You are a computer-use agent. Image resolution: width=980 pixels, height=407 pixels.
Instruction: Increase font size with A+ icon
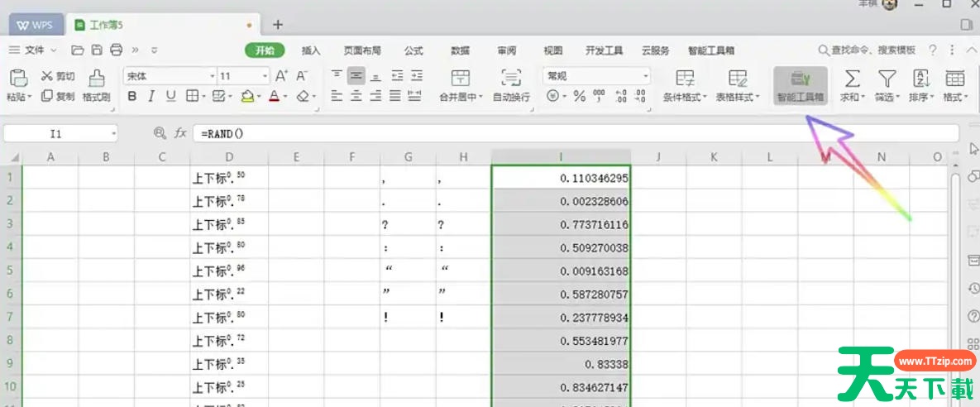[x=282, y=75]
